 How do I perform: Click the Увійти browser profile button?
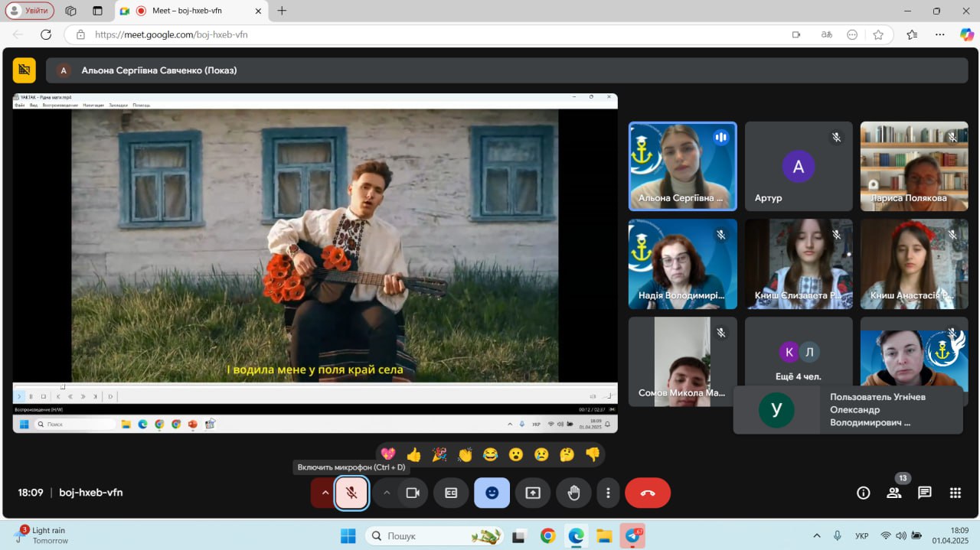[30, 11]
